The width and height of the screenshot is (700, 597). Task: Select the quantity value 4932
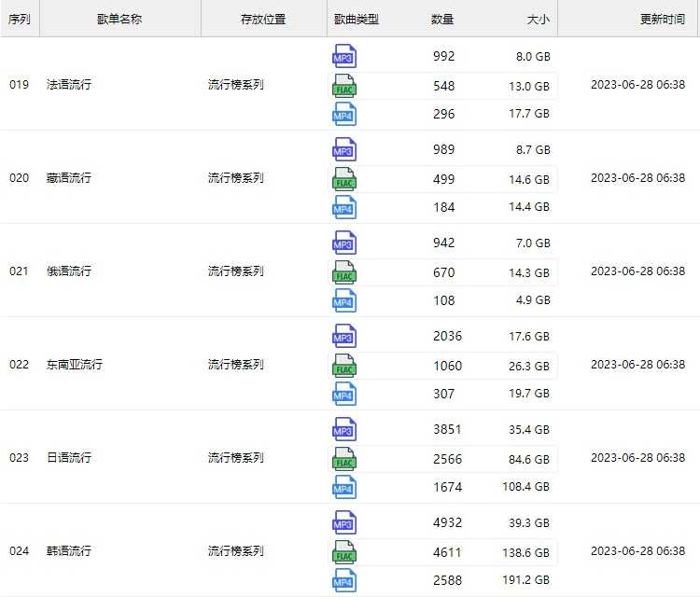click(x=447, y=522)
